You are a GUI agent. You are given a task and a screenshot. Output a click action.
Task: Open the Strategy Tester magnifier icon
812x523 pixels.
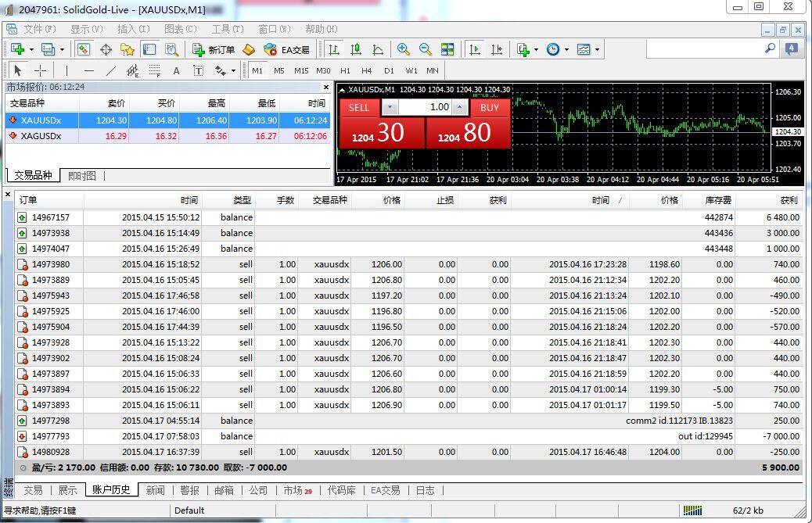point(171,49)
